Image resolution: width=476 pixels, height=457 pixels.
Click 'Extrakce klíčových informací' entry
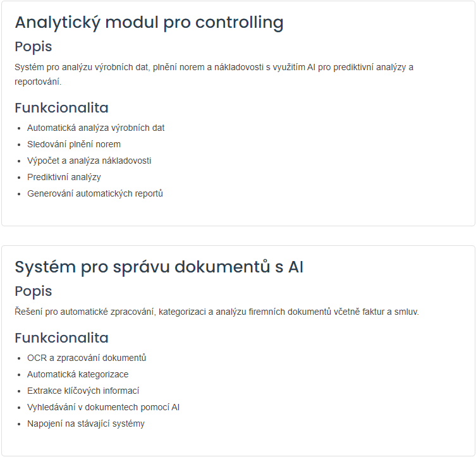pyautogui.click(x=83, y=391)
